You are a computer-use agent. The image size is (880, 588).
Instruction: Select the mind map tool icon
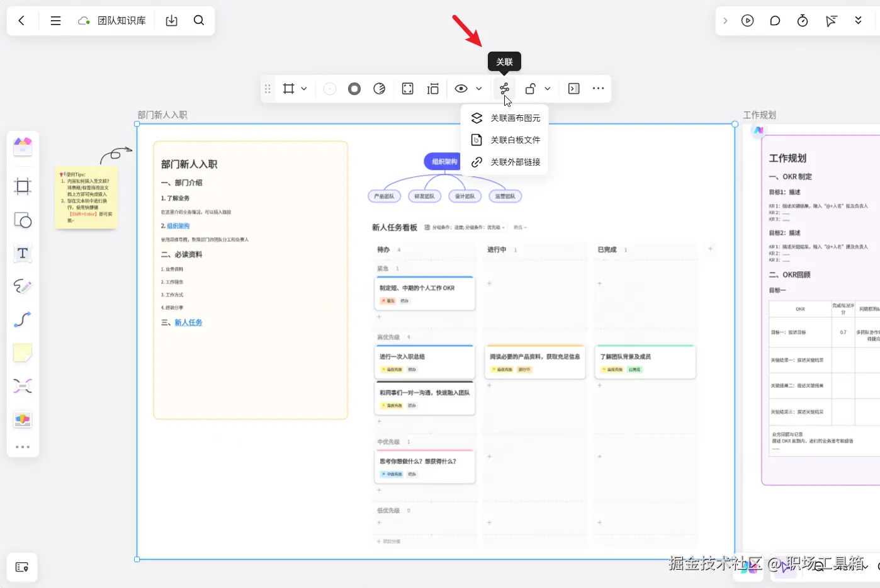click(x=23, y=386)
